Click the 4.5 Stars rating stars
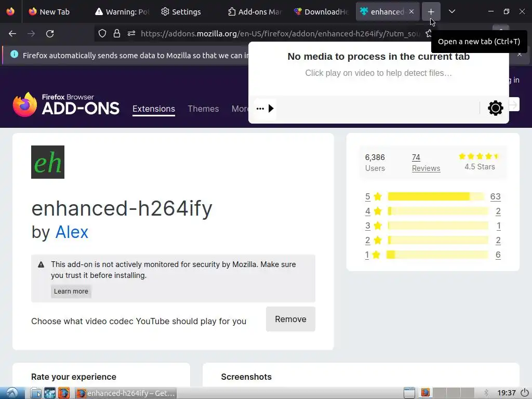Screen dimensions: 532x399 tap(480, 156)
